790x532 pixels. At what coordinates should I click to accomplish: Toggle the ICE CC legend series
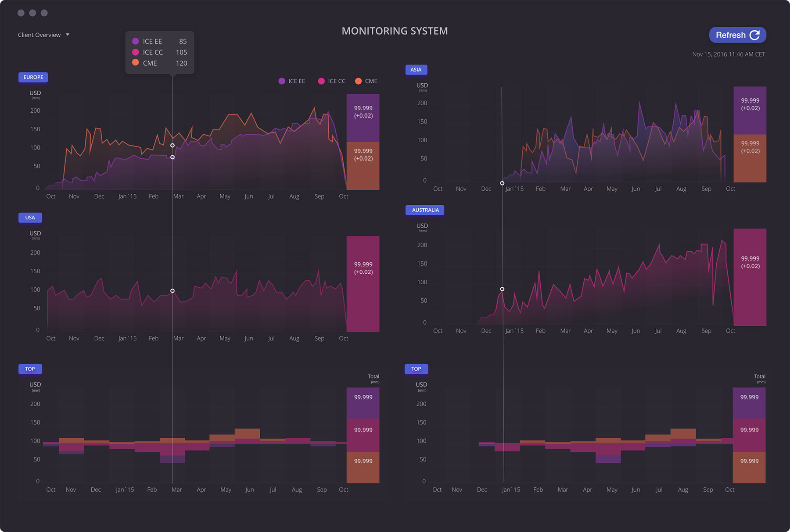(x=332, y=81)
